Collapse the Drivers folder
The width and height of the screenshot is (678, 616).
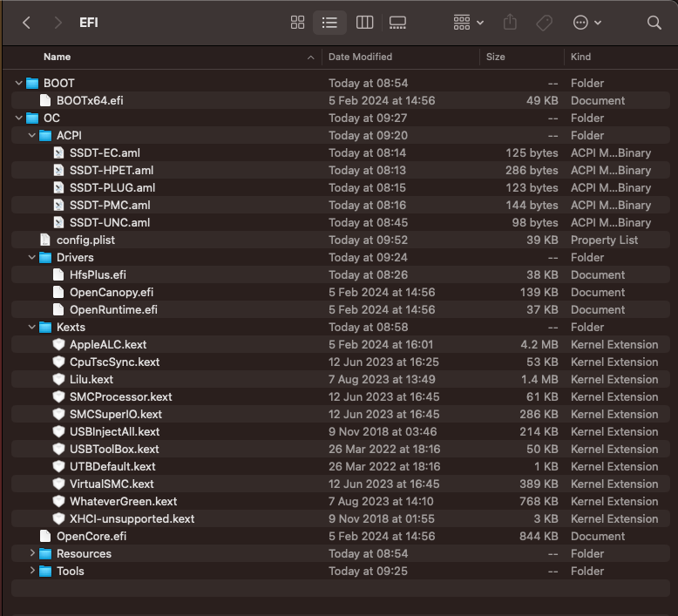click(x=31, y=257)
